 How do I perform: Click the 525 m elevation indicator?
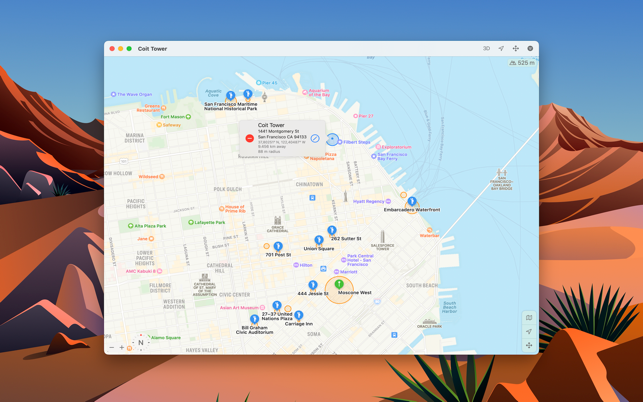(x=522, y=63)
